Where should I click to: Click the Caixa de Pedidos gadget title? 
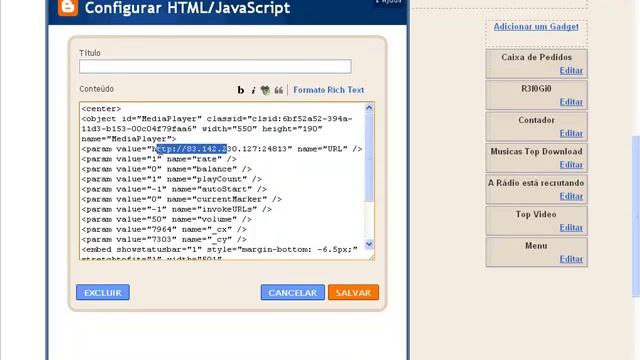pyautogui.click(x=536, y=58)
